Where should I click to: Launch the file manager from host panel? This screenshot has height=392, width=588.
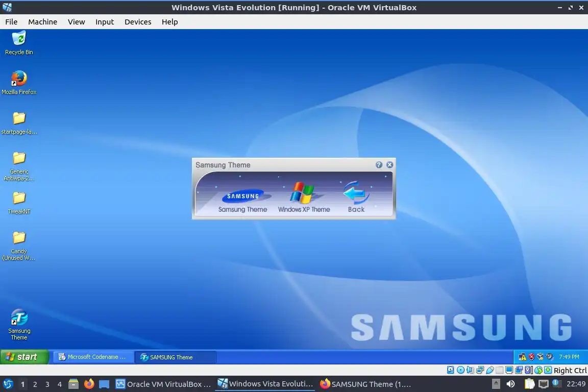click(x=73, y=384)
